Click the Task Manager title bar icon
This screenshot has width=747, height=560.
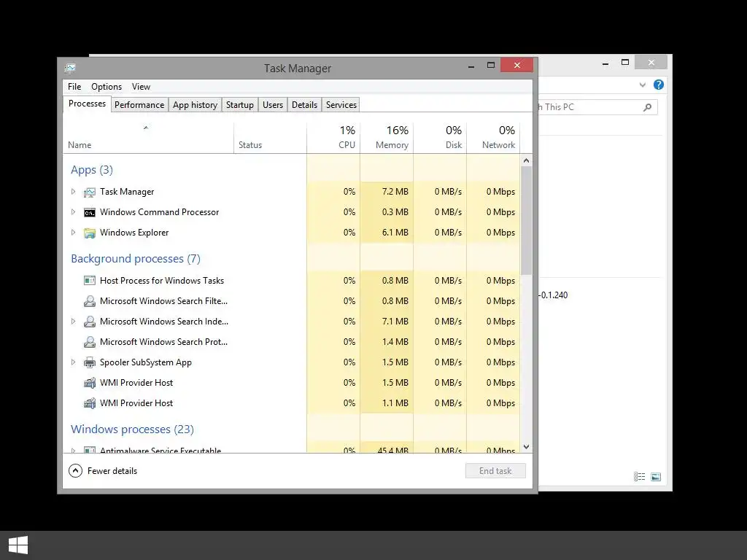point(70,68)
